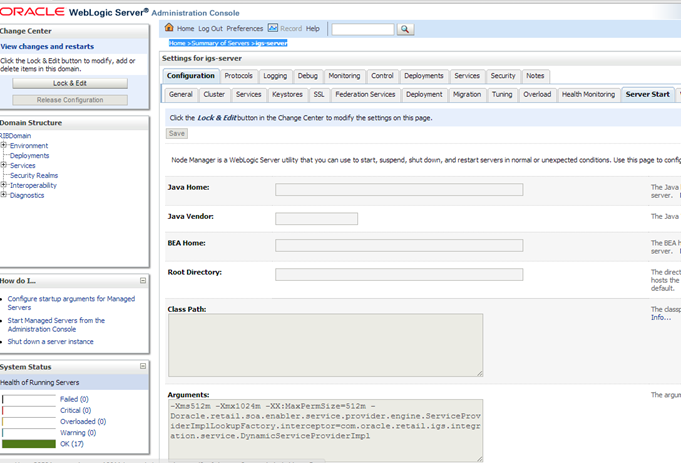Switch to the Monitoring tab
Image resolution: width=682 pixels, height=464 pixels.
point(344,76)
